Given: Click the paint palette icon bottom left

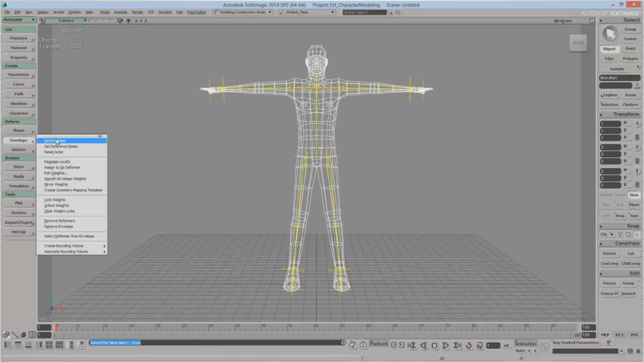Looking at the screenshot, I should click(x=23, y=334).
